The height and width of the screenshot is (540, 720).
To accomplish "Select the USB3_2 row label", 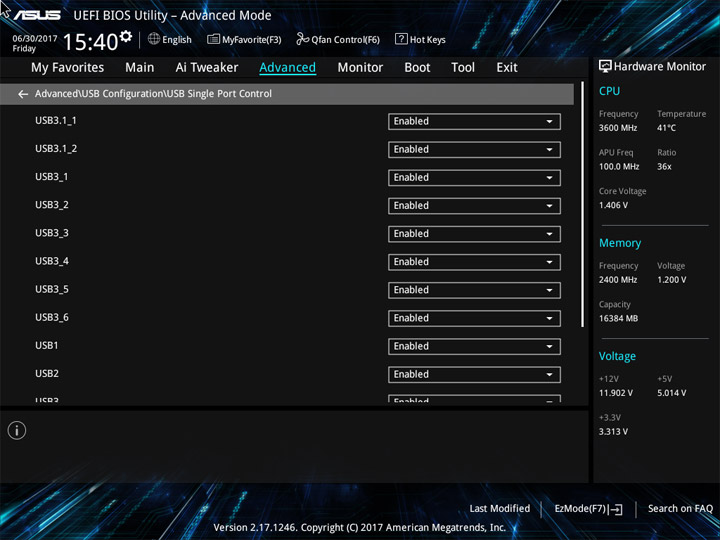I will coord(52,205).
